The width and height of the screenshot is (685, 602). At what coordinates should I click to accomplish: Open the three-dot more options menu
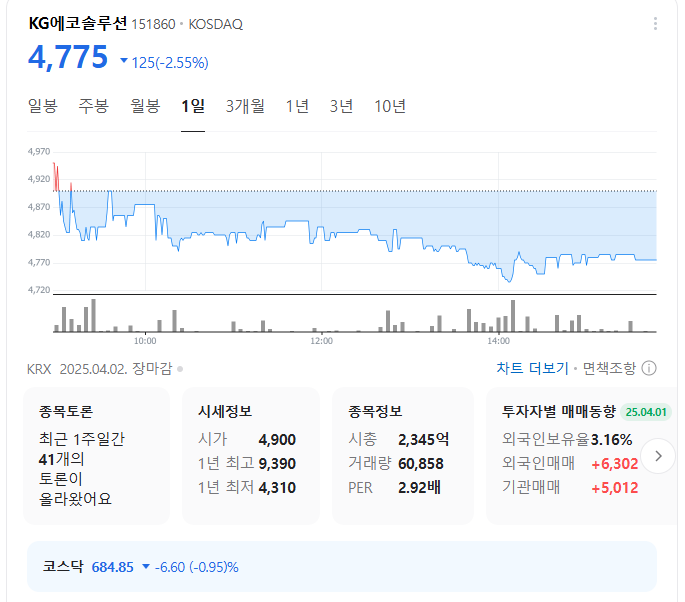655,24
